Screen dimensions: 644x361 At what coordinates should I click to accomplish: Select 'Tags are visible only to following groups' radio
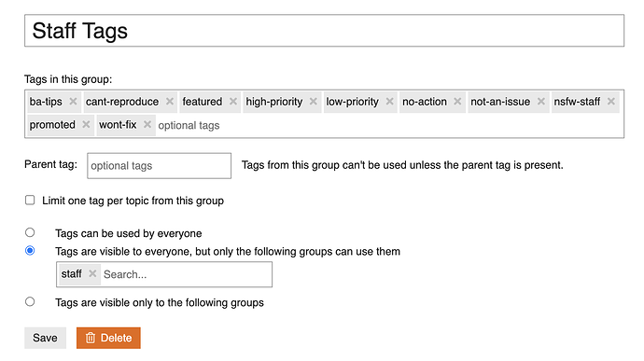point(30,302)
